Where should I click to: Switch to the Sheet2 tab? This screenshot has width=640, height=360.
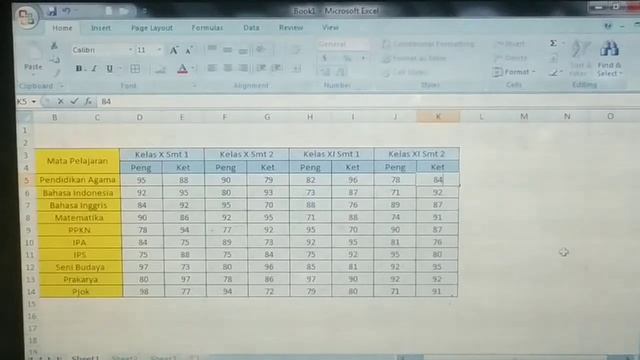click(124, 357)
